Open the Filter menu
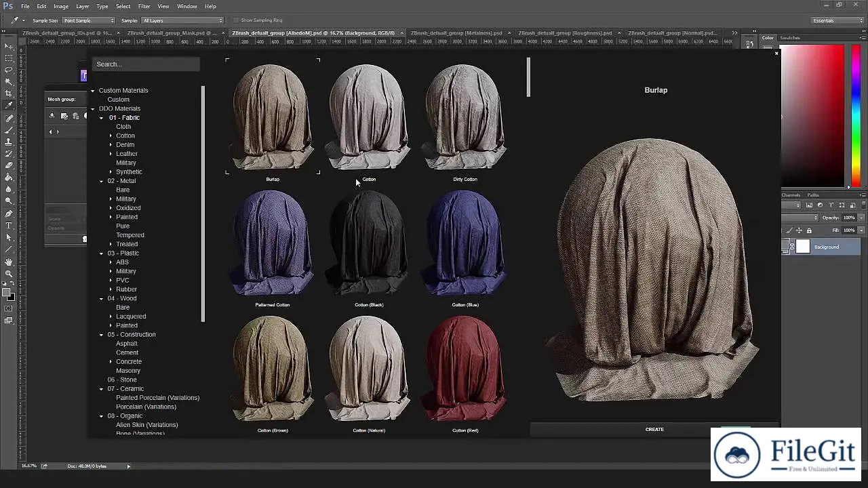 click(x=144, y=6)
